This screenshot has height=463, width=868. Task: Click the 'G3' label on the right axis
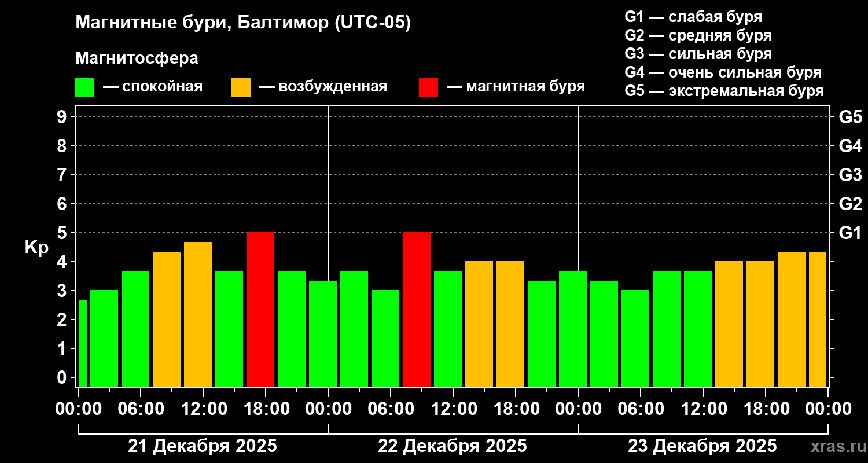click(x=851, y=175)
